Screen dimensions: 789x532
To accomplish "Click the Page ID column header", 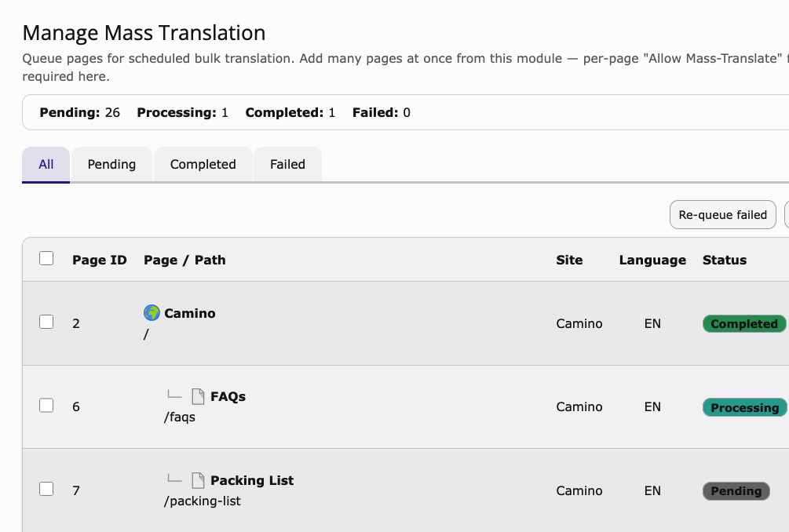I will (100, 260).
